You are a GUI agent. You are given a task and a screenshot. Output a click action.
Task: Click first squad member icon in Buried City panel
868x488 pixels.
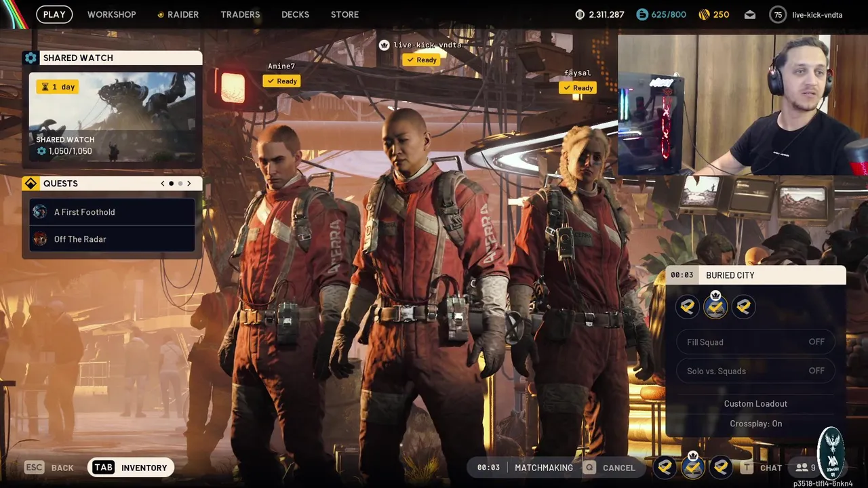point(688,307)
